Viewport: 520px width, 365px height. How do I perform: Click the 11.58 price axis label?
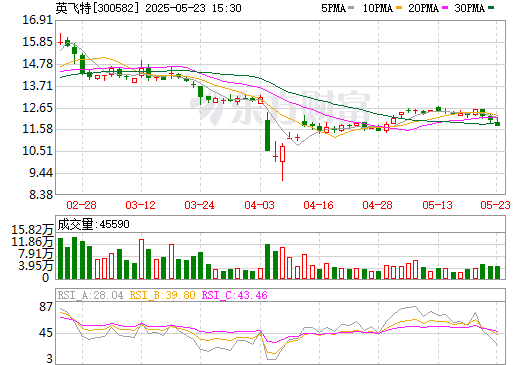click(x=38, y=129)
